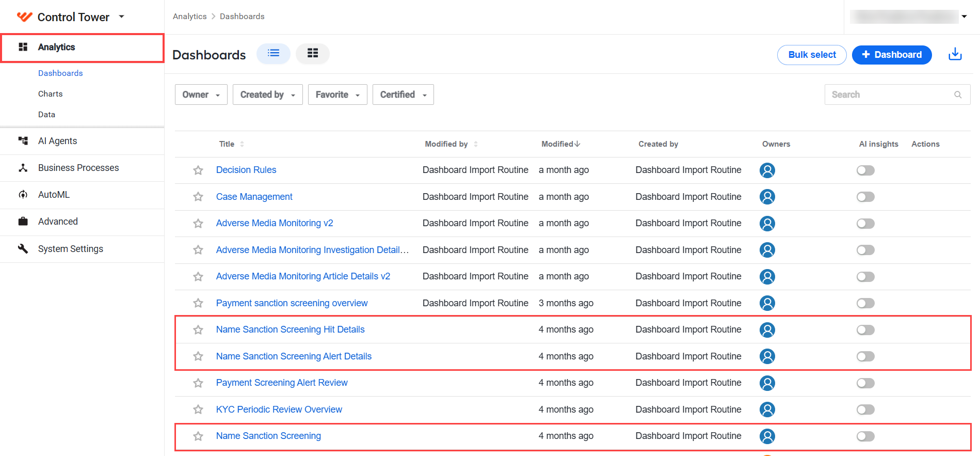Enable AI insights for Name Sanction Screening
This screenshot has height=456, width=980.
coord(865,436)
